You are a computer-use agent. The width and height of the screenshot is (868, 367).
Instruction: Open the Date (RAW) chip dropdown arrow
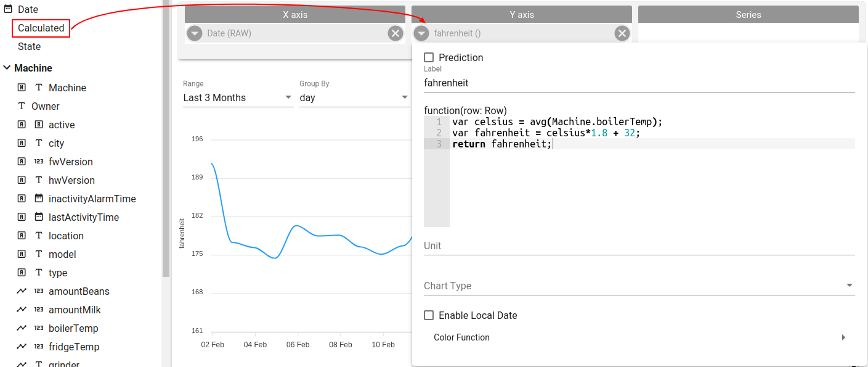coord(195,33)
